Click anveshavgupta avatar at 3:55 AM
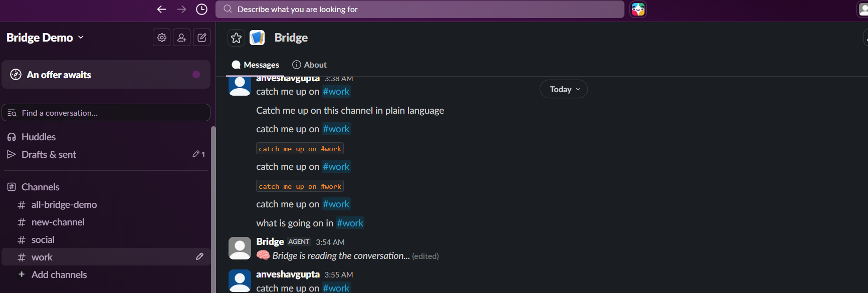Image resolution: width=868 pixels, height=293 pixels. pos(240,281)
